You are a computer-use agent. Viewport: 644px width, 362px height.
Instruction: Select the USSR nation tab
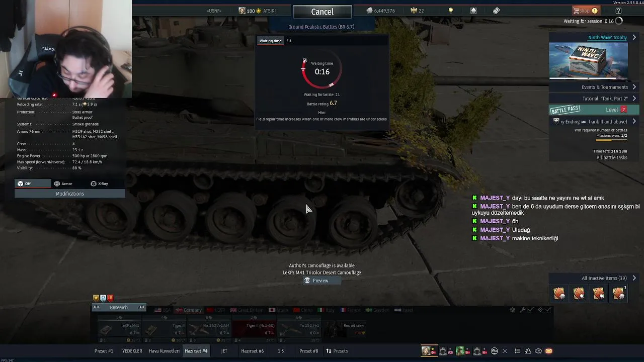click(x=215, y=310)
